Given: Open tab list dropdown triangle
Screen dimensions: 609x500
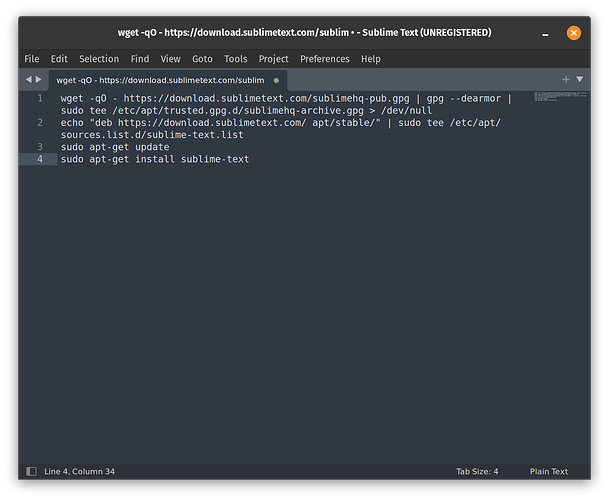Looking at the screenshot, I should pyautogui.click(x=579, y=79).
